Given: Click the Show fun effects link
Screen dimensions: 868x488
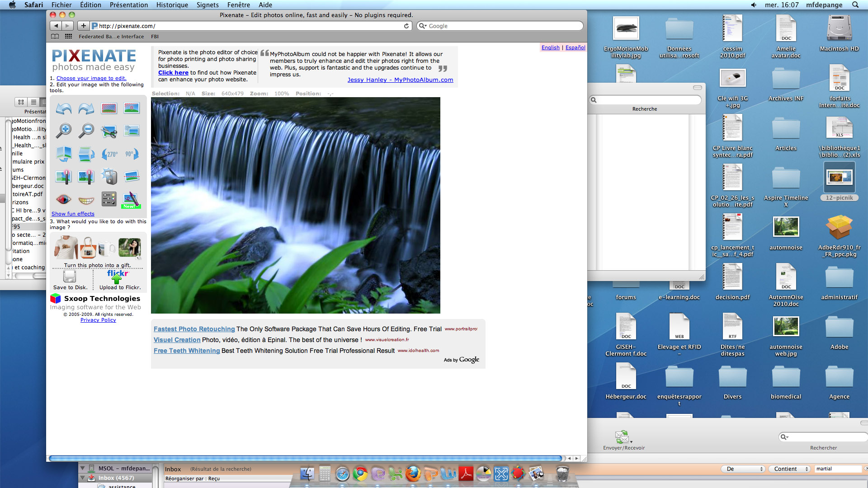Looking at the screenshot, I should (x=73, y=214).
